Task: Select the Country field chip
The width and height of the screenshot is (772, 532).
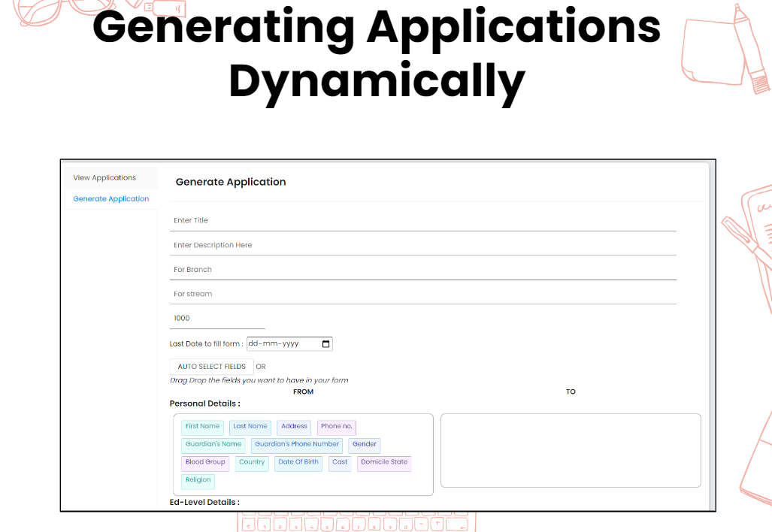Action: tap(252, 463)
